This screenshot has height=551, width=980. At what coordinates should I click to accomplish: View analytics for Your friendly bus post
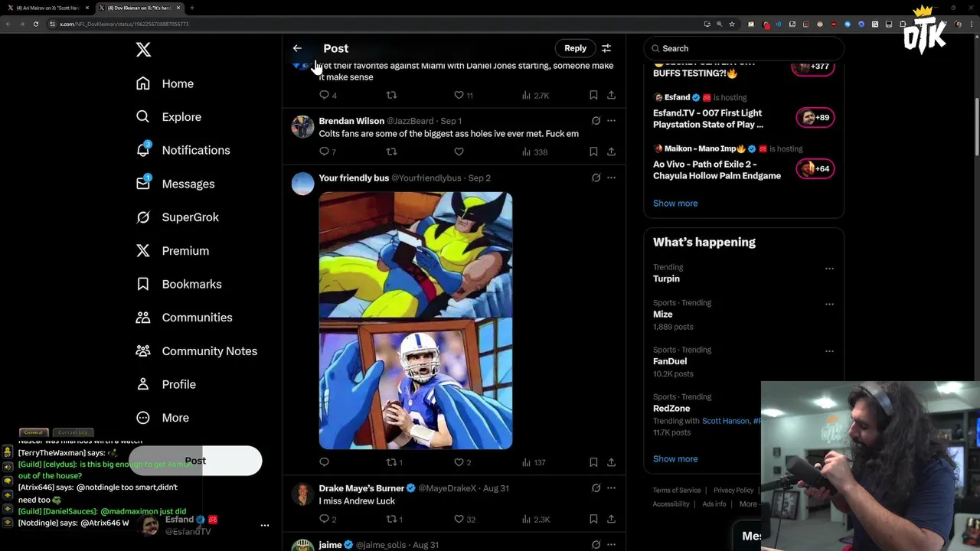pyautogui.click(x=534, y=462)
